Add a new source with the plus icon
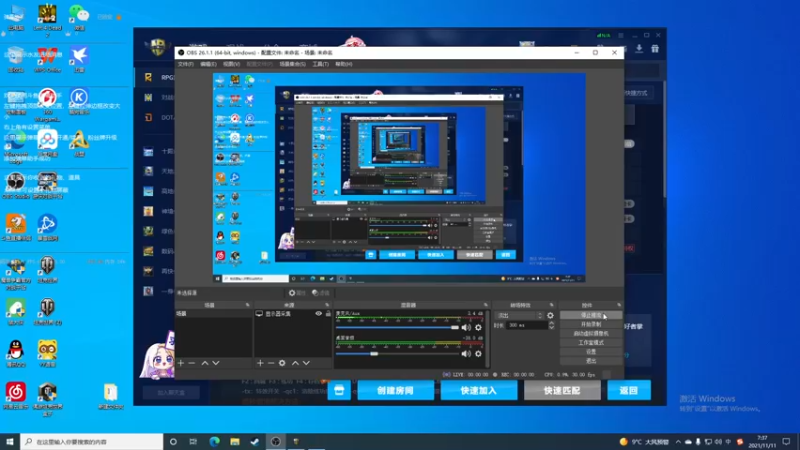 (x=260, y=363)
